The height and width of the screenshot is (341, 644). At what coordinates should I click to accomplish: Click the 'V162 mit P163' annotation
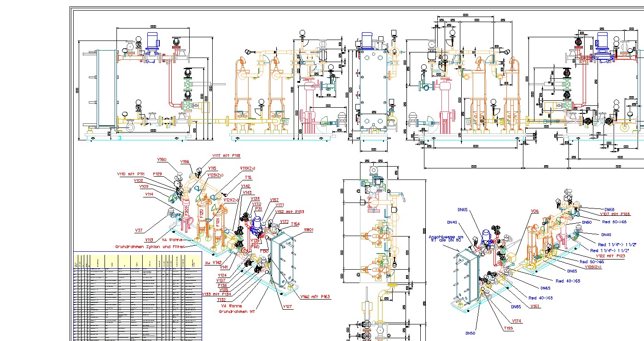tap(315, 297)
